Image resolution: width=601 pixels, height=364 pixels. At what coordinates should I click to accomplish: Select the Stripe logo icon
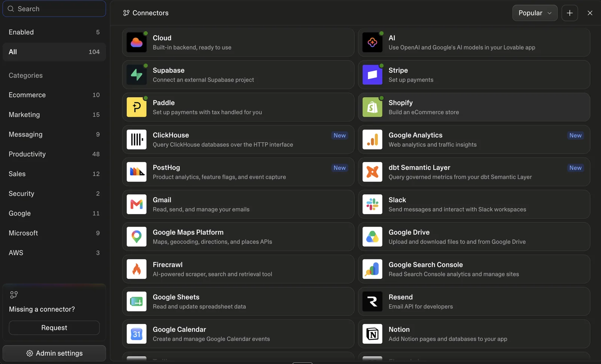372,75
